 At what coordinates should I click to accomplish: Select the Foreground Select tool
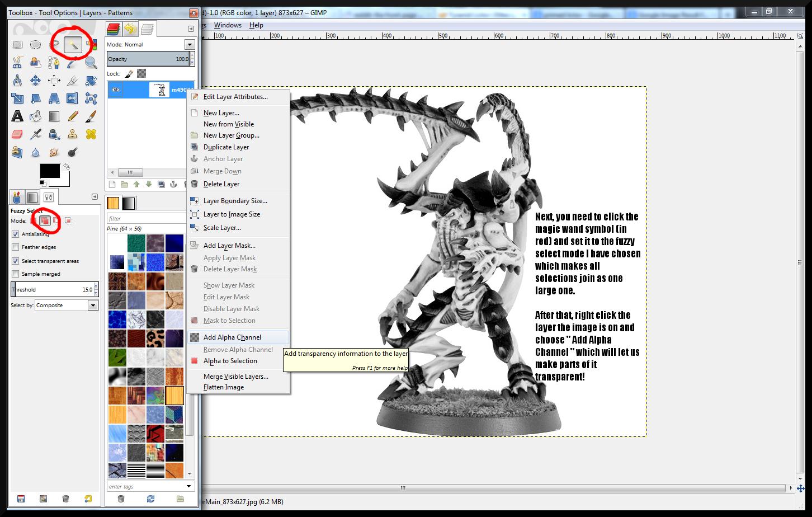[36, 63]
